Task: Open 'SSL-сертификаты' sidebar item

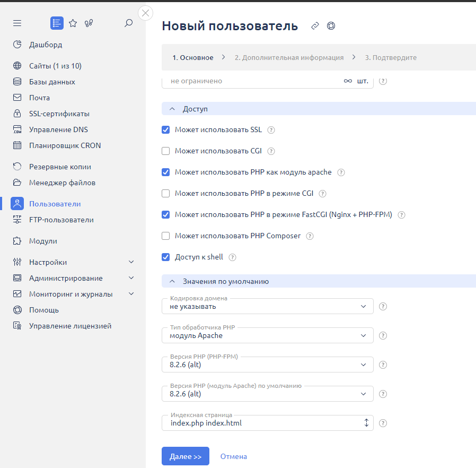Action: pyautogui.click(x=59, y=114)
